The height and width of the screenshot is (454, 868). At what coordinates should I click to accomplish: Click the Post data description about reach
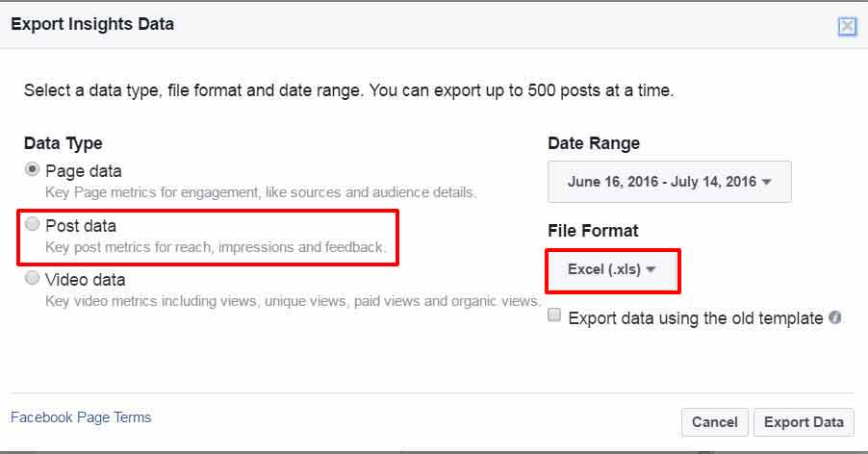[216, 247]
